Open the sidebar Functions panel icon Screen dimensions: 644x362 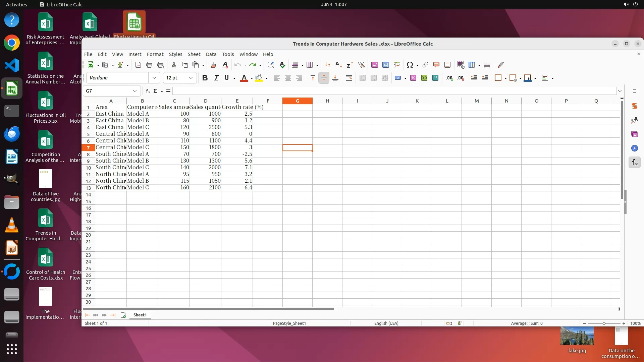coord(634,163)
